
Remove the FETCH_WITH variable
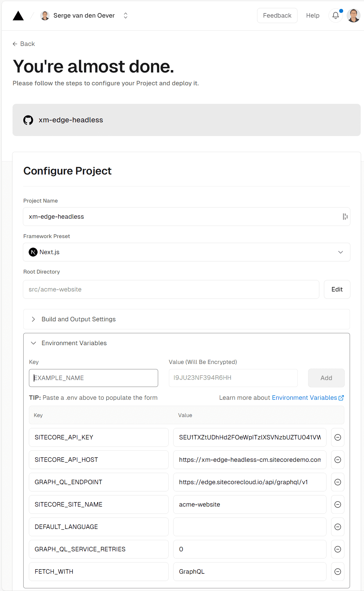coord(337,572)
